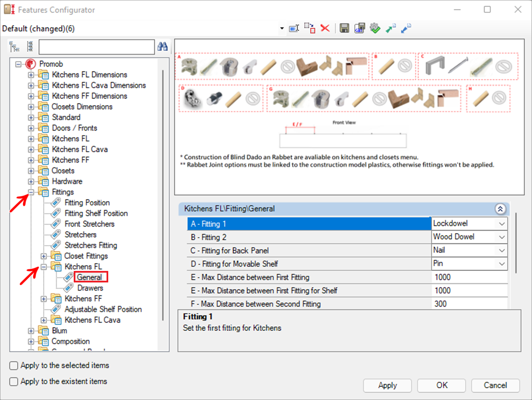Select the Fitting Shelf Position item
The width and height of the screenshot is (532, 400).
pyautogui.click(x=96, y=214)
